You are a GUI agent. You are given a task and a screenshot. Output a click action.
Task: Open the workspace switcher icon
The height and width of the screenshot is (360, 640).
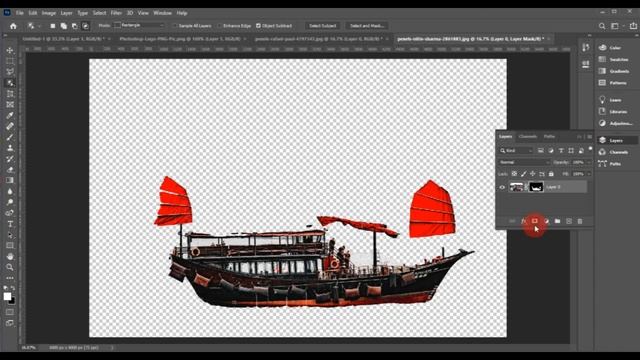[x=615, y=26]
